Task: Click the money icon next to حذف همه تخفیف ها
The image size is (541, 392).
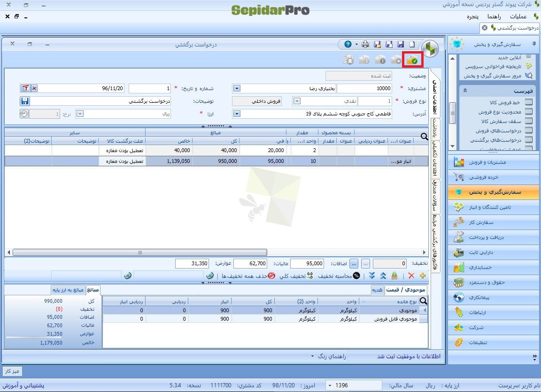Action: click(x=210, y=276)
